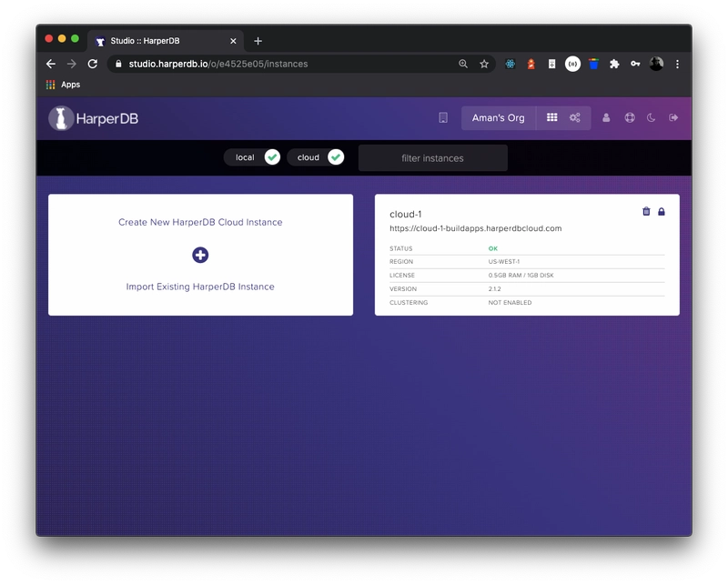The width and height of the screenshot is (728, 584).
Task: Open the browser zoom indicator
Action: 463,64
